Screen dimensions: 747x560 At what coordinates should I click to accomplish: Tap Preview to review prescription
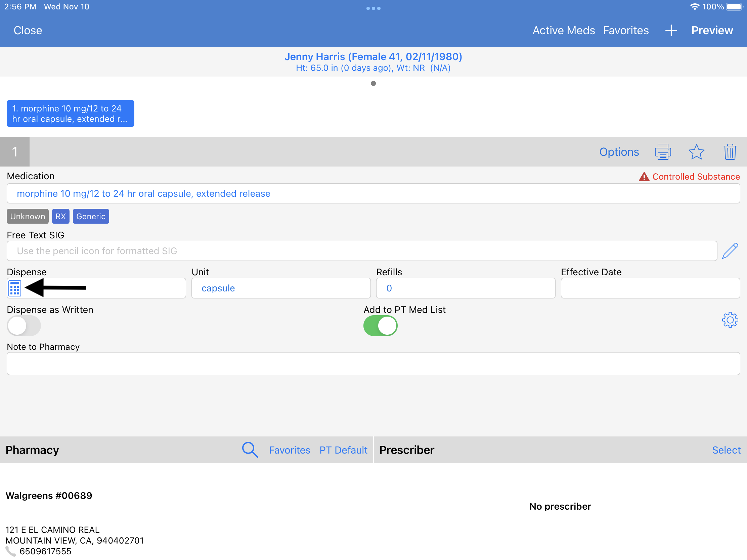pyautogui.click(x=712, y=30)
